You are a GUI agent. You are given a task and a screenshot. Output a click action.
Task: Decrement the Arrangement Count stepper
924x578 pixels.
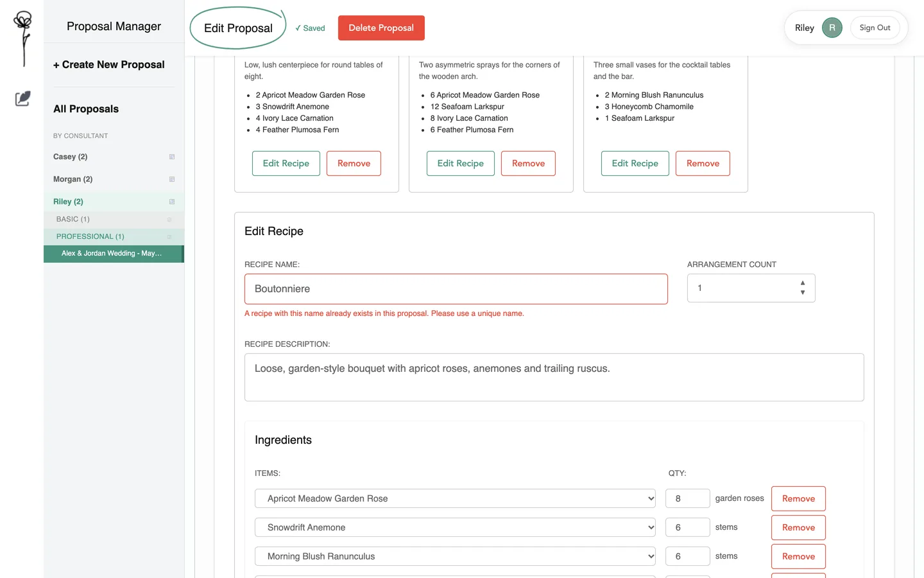point(803,293)
